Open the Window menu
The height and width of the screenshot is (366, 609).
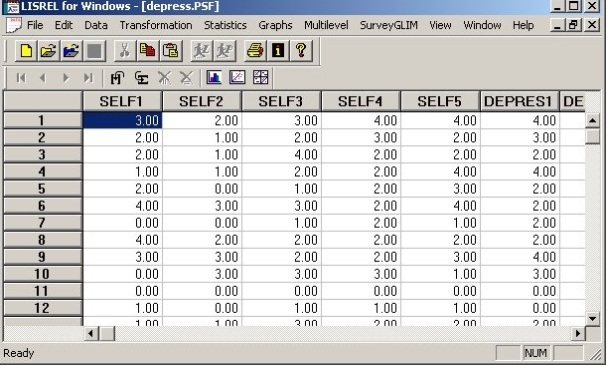pyautogui.click(x=482, y=25)
